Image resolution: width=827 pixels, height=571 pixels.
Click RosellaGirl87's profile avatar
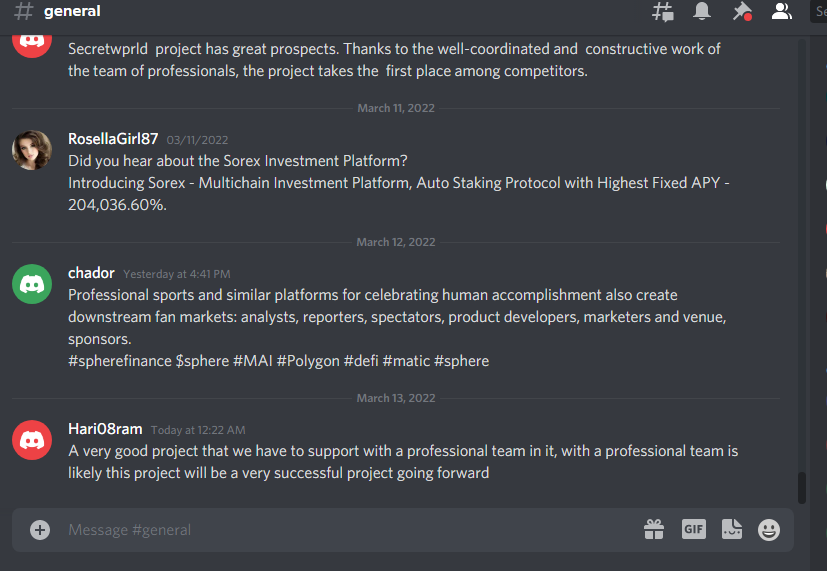32,150
